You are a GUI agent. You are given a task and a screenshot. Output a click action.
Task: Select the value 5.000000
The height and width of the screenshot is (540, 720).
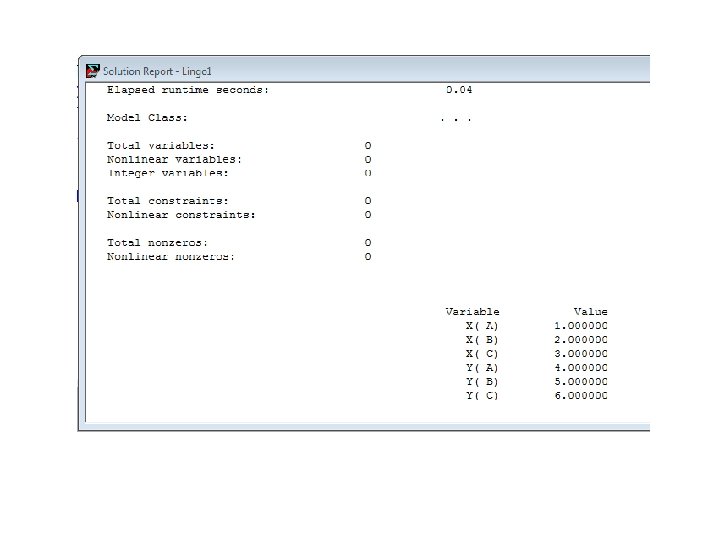coord(581,382)
